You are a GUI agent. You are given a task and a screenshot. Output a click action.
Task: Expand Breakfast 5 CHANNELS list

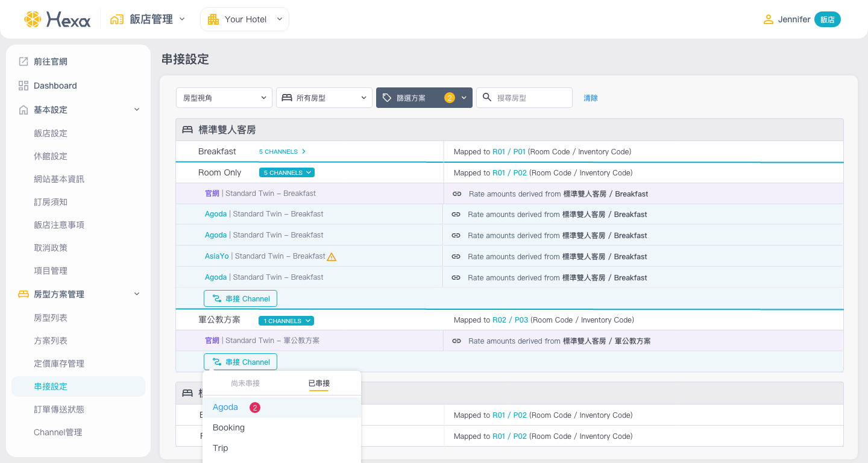(283, 152)
